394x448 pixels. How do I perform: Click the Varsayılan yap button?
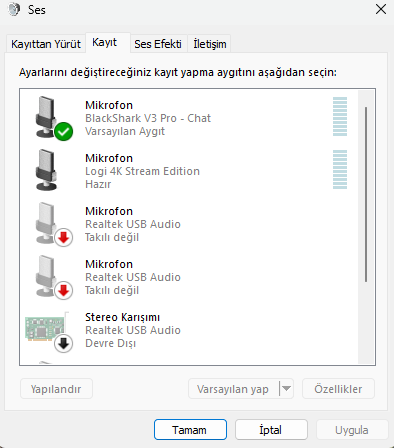(233, 389)
